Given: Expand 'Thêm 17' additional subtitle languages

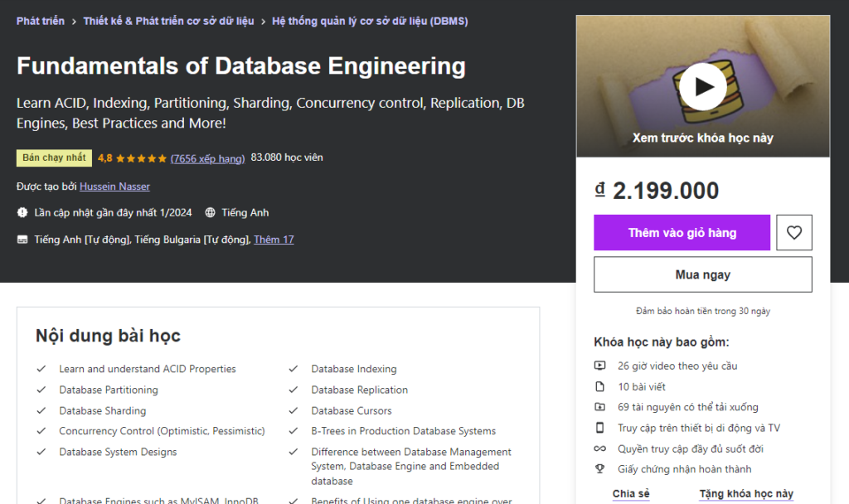Looking at the screenshot, I should (x=274, y=240).
